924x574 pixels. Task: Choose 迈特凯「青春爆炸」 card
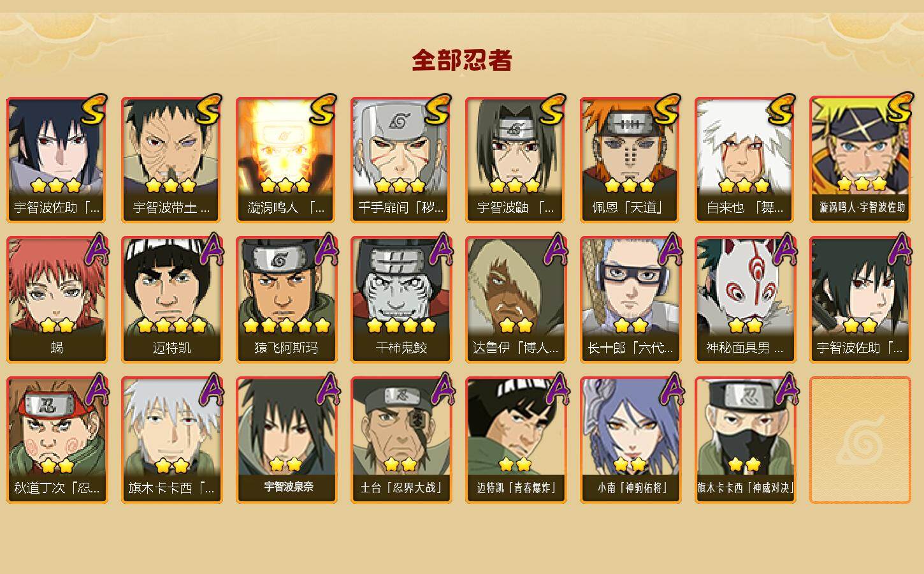pyautogui.click(x=516, y=440)
